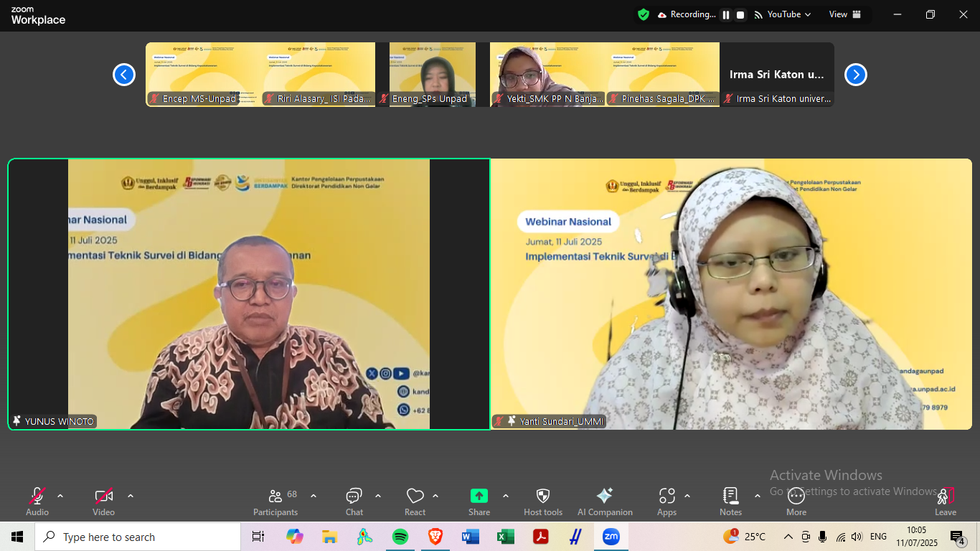Switch input language from ENG

(x=878, y=537)
